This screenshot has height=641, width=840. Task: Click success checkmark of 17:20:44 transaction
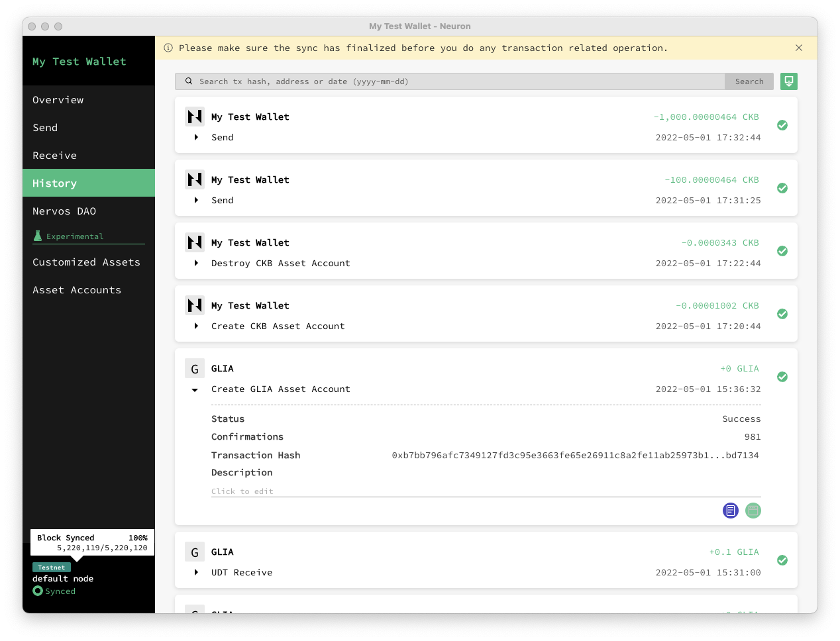[782, 314]
